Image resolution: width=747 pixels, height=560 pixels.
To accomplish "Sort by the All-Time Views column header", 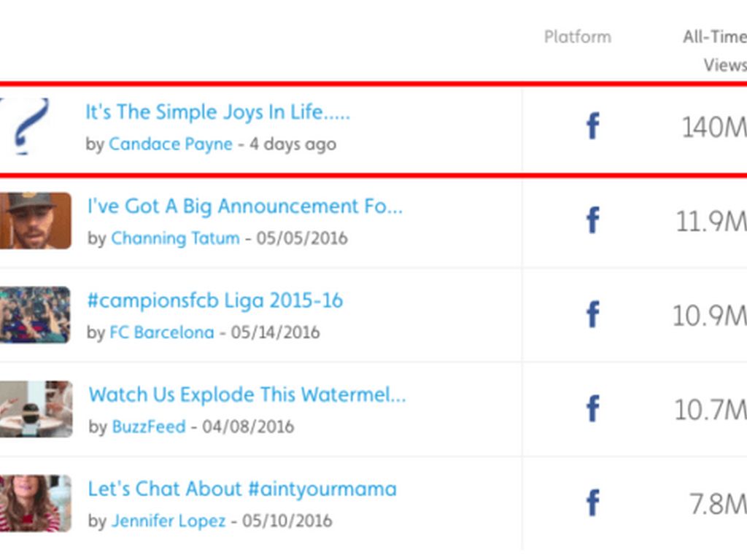I will click(715, 51).
